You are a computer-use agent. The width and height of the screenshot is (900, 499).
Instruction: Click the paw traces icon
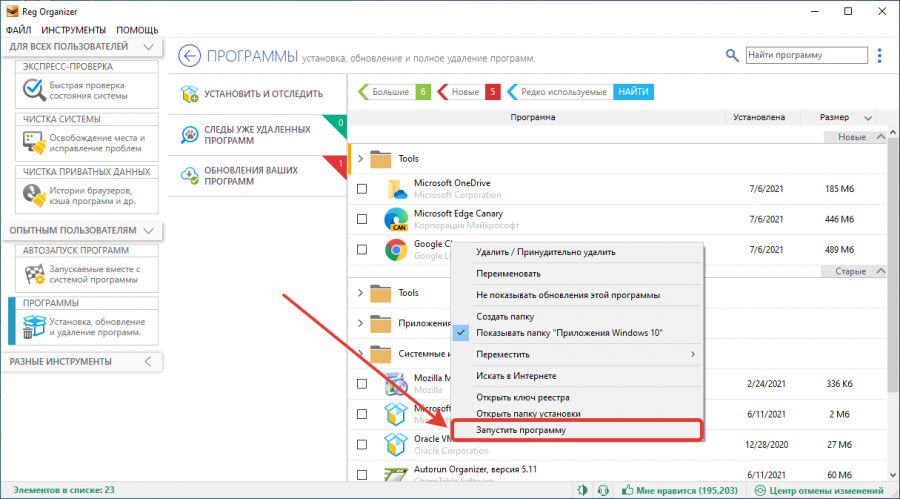pyautogui.click(x=189, y=135)
